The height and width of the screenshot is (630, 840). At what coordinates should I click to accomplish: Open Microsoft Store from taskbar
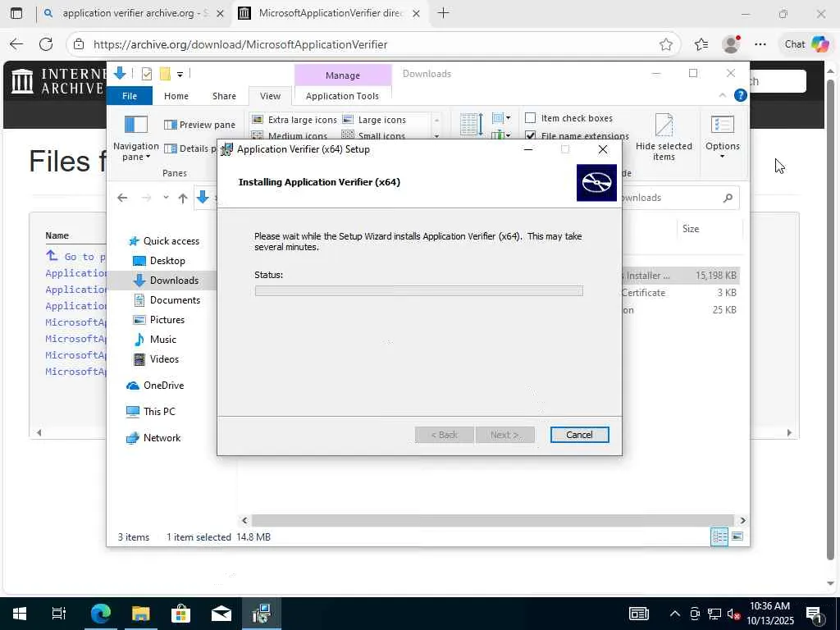(180, 614)
